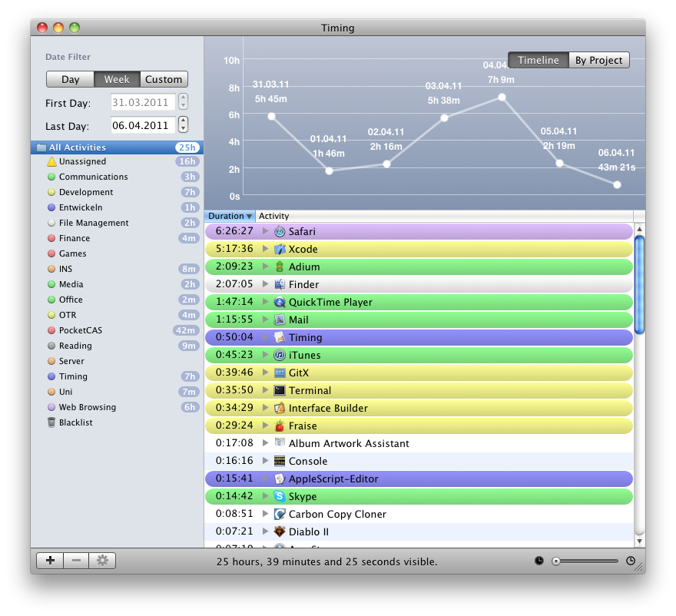
Task: Click the Media project color dot
Action: (51, 284)
